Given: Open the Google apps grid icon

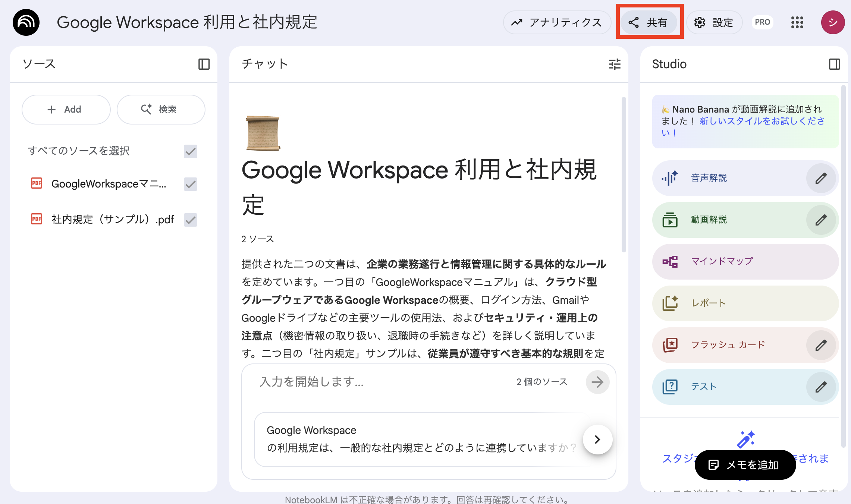Looking at the screenshot, I should click(798, 22).
